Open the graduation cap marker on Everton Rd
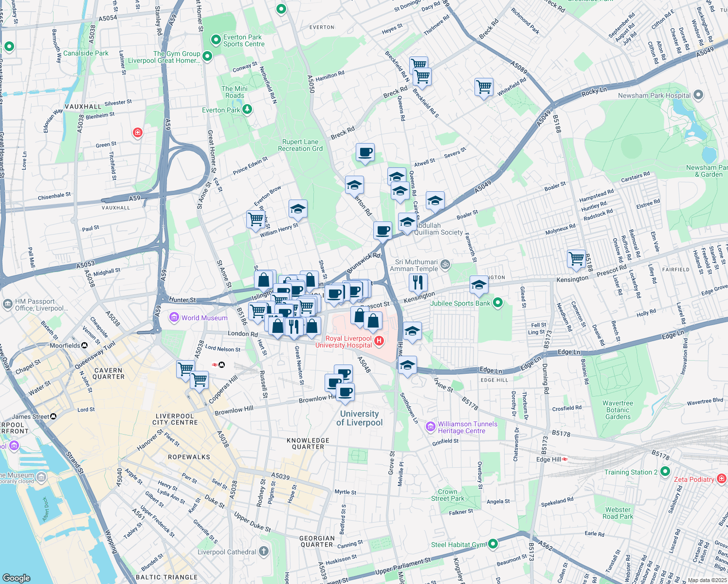 point(354,186)
